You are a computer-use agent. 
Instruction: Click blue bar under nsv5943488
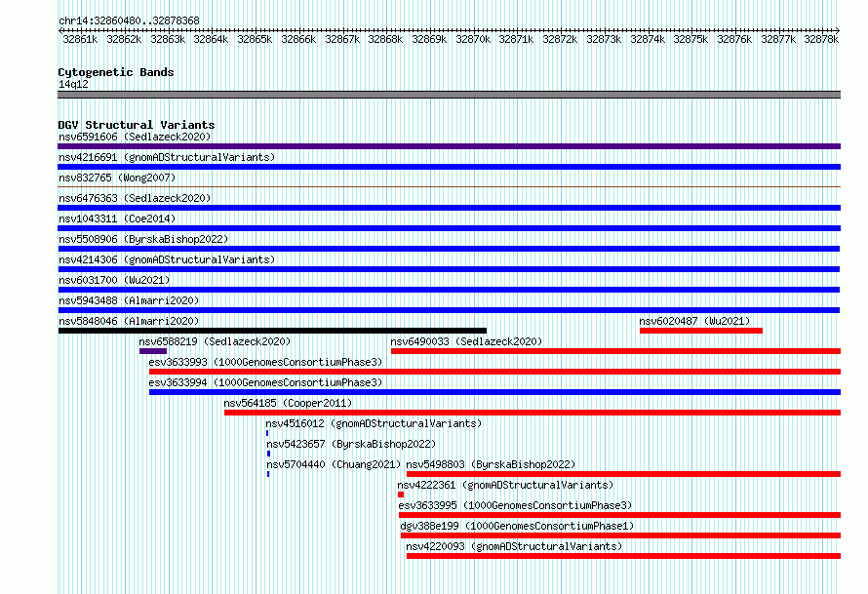coord(449,310)
